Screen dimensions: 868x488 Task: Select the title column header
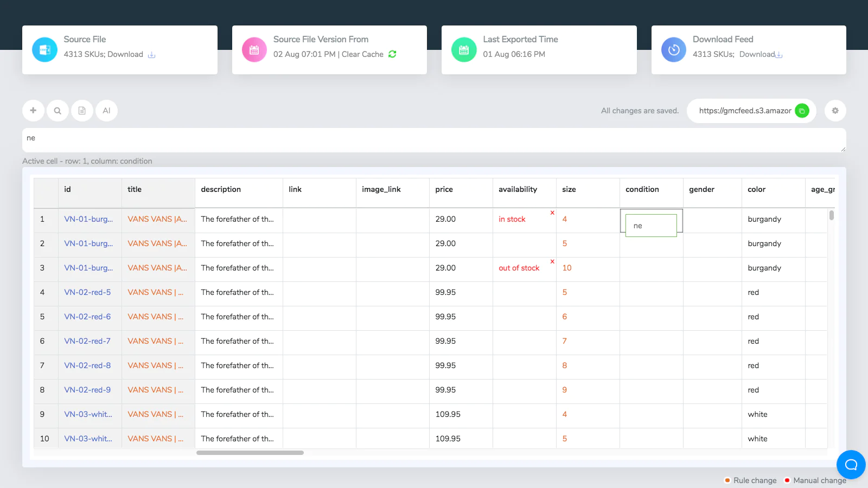158,192
